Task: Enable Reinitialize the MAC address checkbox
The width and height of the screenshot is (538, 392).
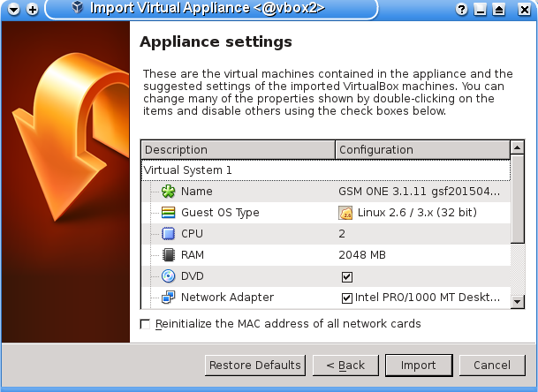Action: pos(146,324)
